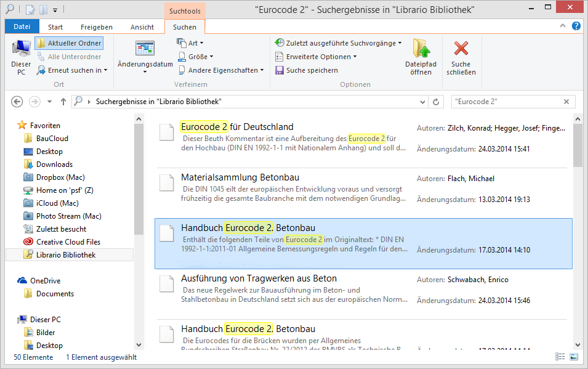The image size is (588, 369).
Task: Click the refresh button beside address bar
Action: (x=437, y=102)
